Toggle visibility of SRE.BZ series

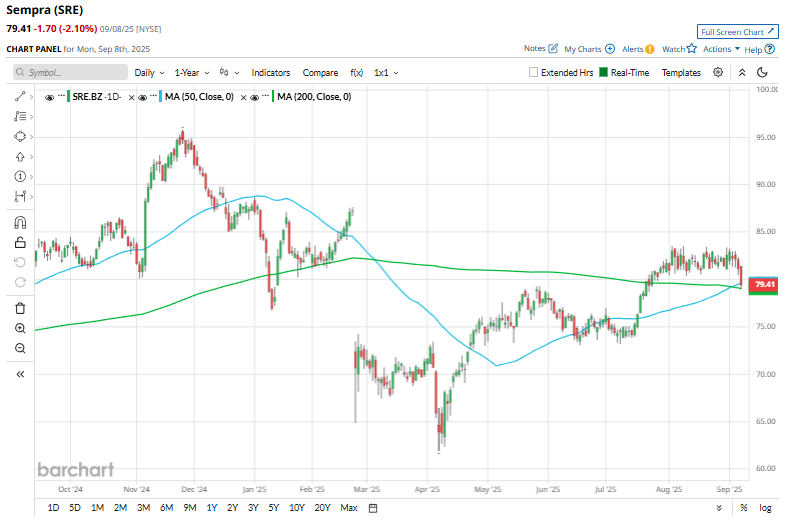point(49,97)
